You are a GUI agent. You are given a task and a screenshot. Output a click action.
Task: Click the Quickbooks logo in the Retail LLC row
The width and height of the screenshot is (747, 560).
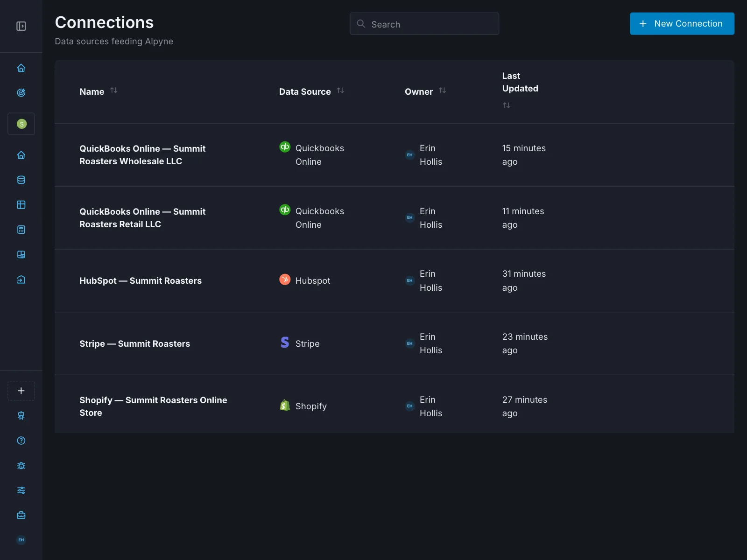285,210
